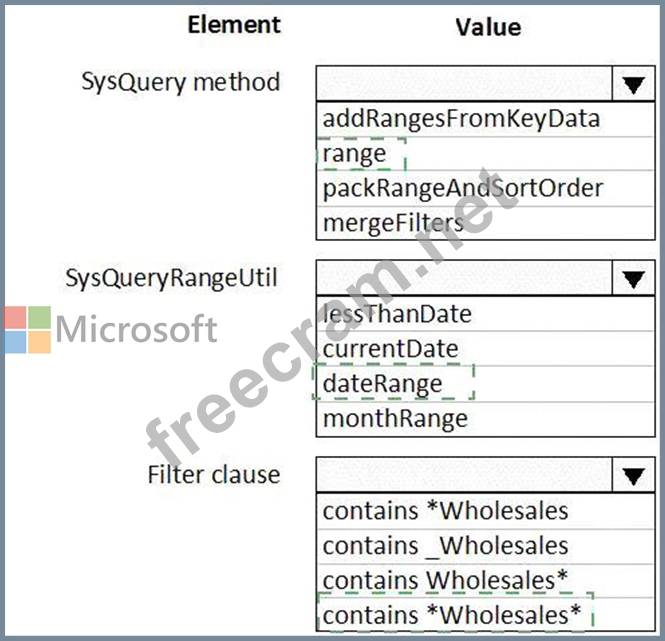Select the lessThanDate option
665x641 pixels.
pyautogui.click(x=397, y=314)
